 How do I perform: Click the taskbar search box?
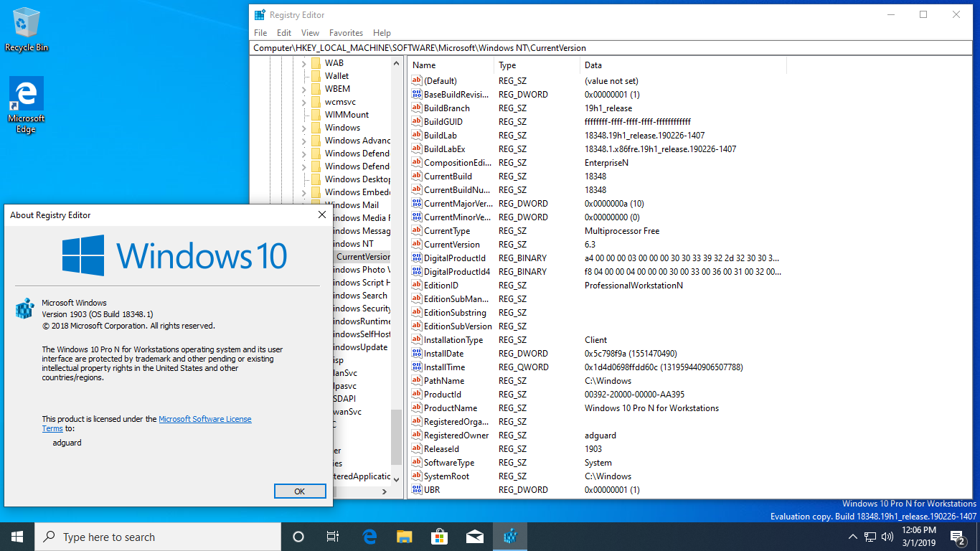tap(158, 537)
